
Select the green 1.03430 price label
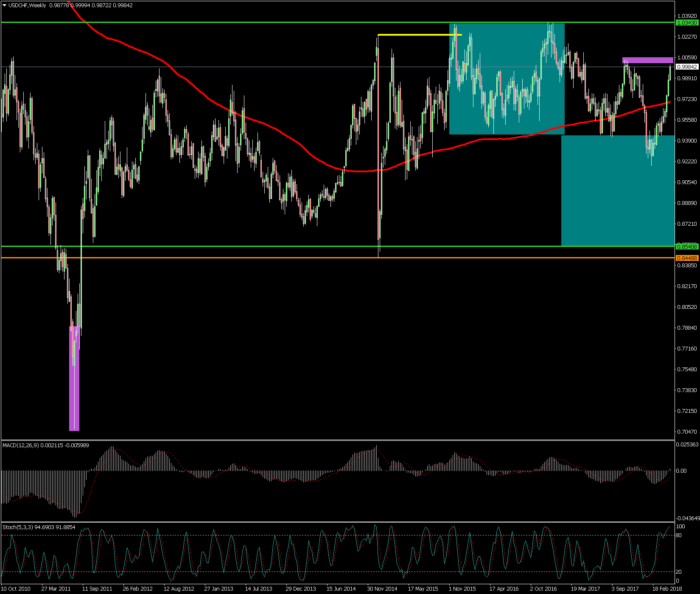click(686, 22)
